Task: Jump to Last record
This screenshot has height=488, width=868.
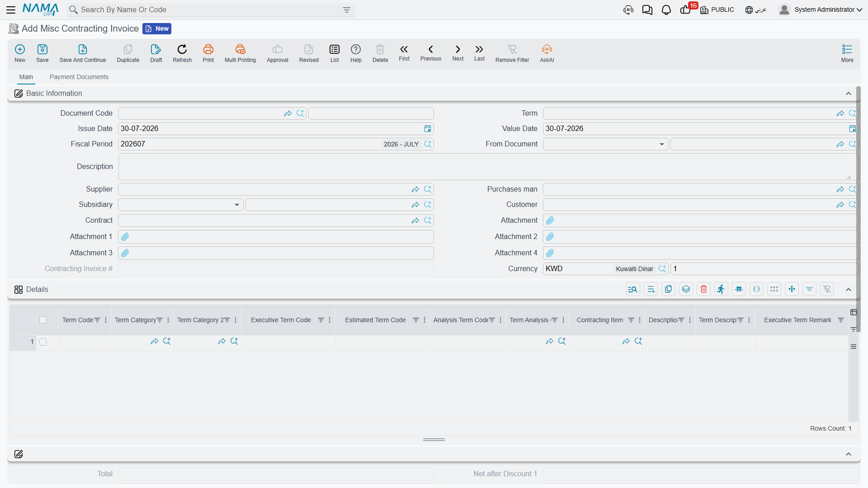Action: [479, 52]
